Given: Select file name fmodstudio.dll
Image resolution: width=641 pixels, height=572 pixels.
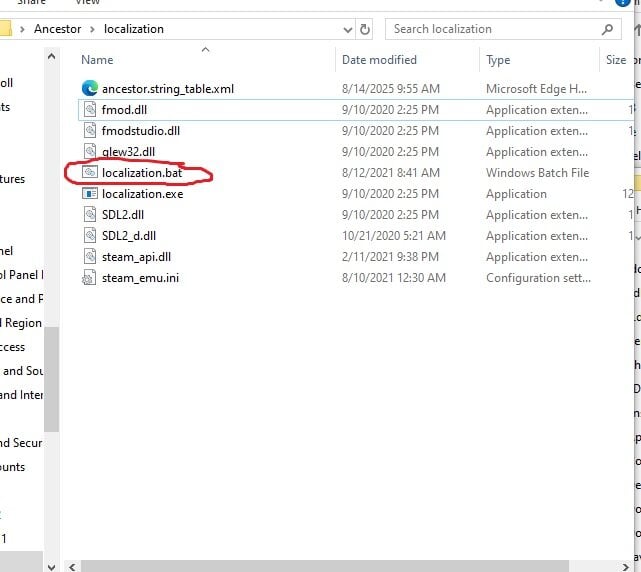Looking at the screenshot, I should coord(141,130).
